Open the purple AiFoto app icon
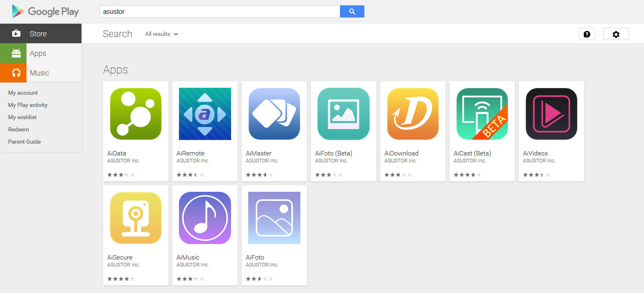644x293 pixels. tap(274, 218)
